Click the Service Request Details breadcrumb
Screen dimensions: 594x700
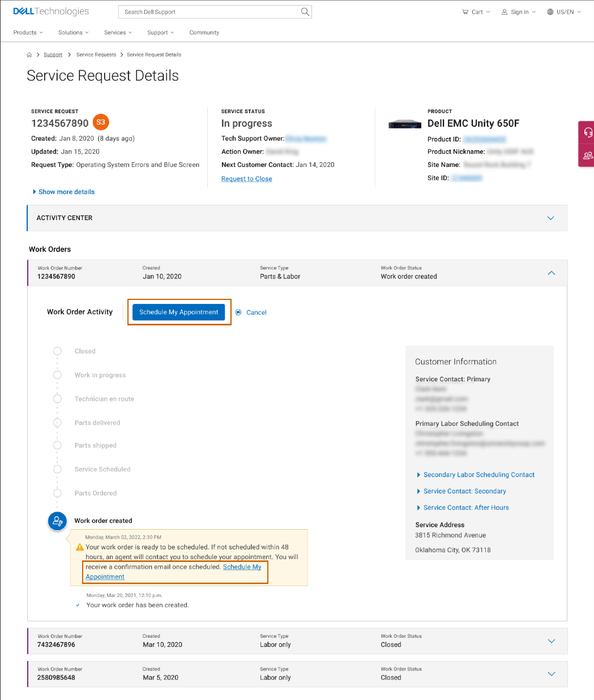pos(154,55)
